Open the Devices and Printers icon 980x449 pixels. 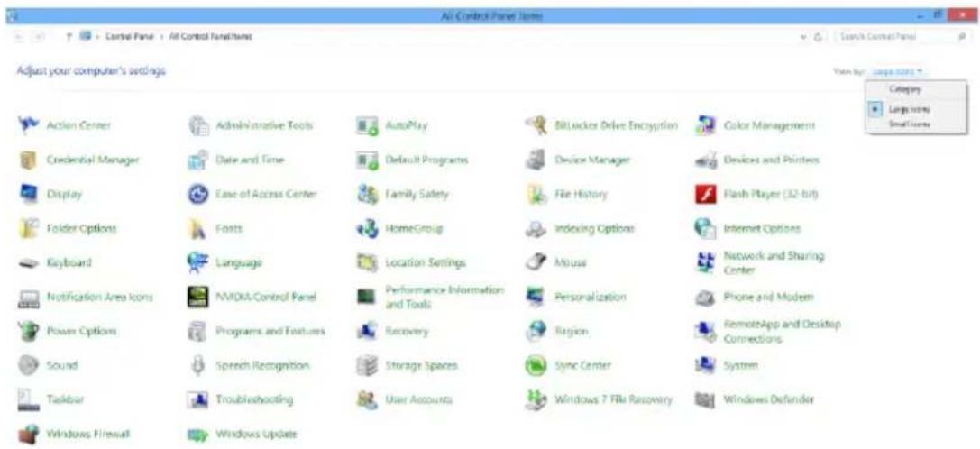[x=705, y=160]
